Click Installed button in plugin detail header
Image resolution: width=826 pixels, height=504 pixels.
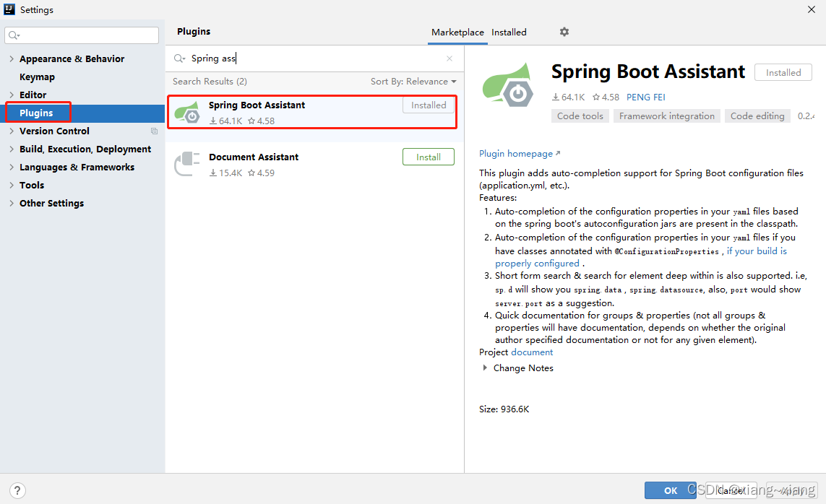click(783, 73)
